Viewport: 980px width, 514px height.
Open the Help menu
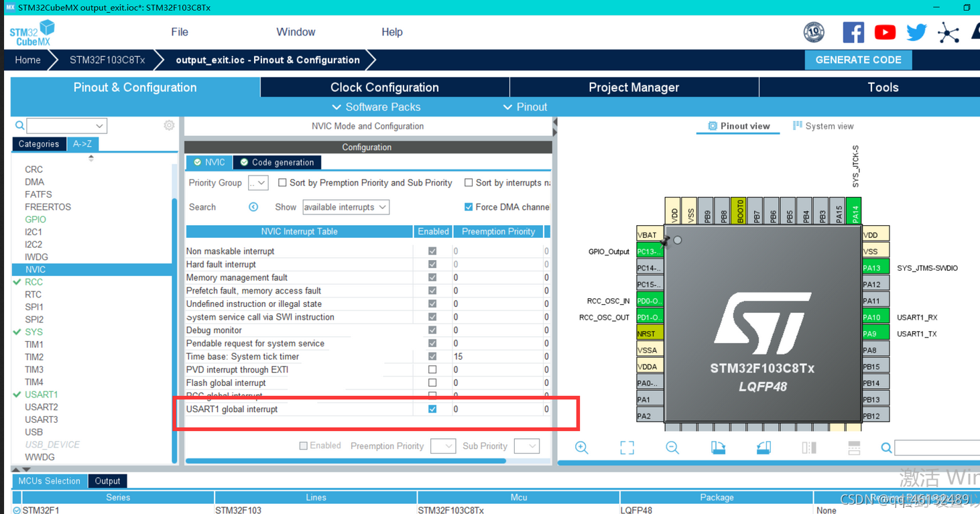pyautogui.click(x=392, y=32)
